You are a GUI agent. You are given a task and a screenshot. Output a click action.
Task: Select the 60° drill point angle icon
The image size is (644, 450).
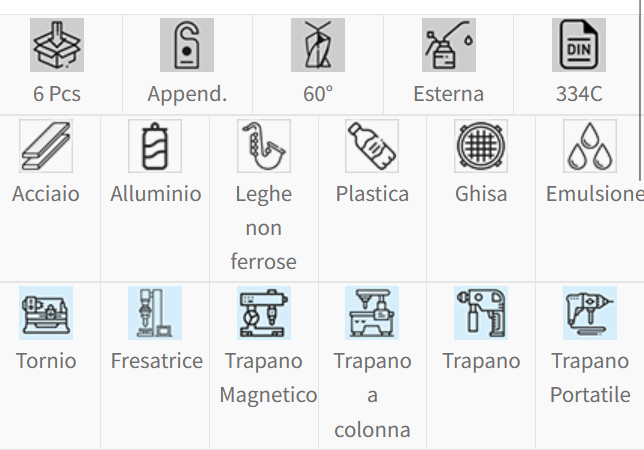click(318, 45)
